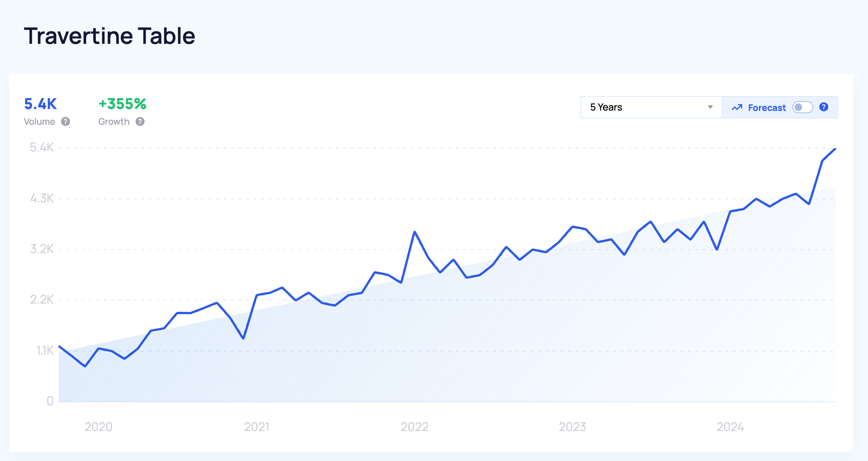This screenshot has height=461, width=868.
Task: Click the 2020 x-axis label
Action: click(98, 427)
